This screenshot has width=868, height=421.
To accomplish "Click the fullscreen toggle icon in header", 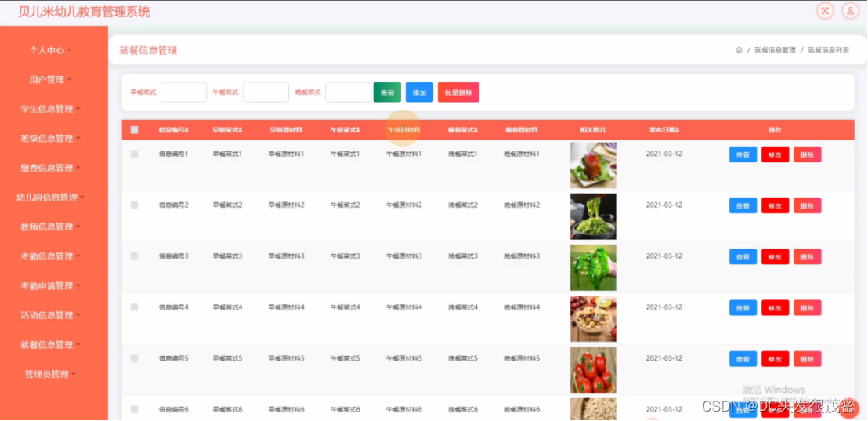I will 826,10.
